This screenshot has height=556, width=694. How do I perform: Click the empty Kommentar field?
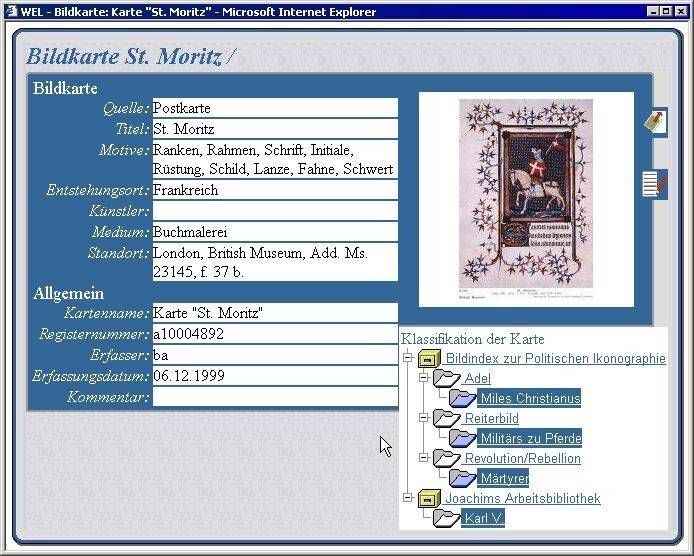(x=275, y=397)
